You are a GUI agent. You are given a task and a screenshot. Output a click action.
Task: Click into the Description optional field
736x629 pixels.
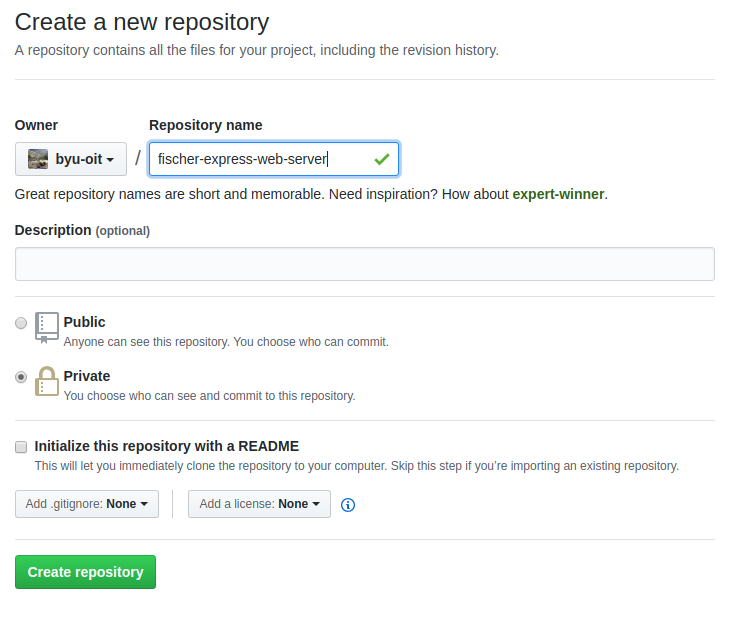point(365,264)
